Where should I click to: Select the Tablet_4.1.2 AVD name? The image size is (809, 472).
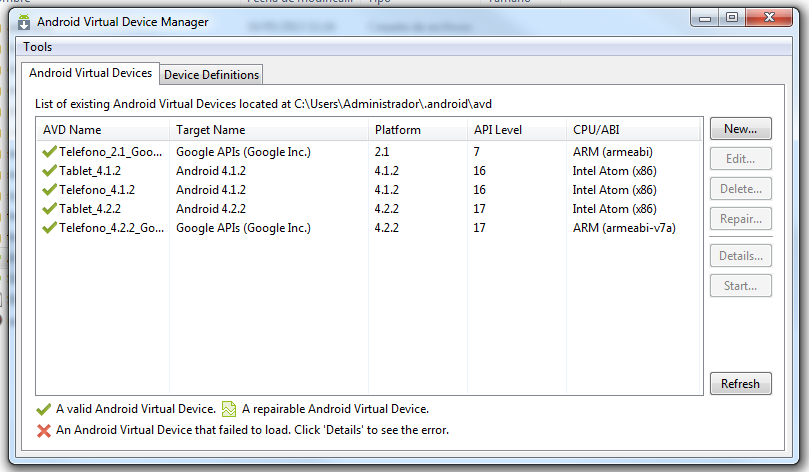(x=90, y=171)
